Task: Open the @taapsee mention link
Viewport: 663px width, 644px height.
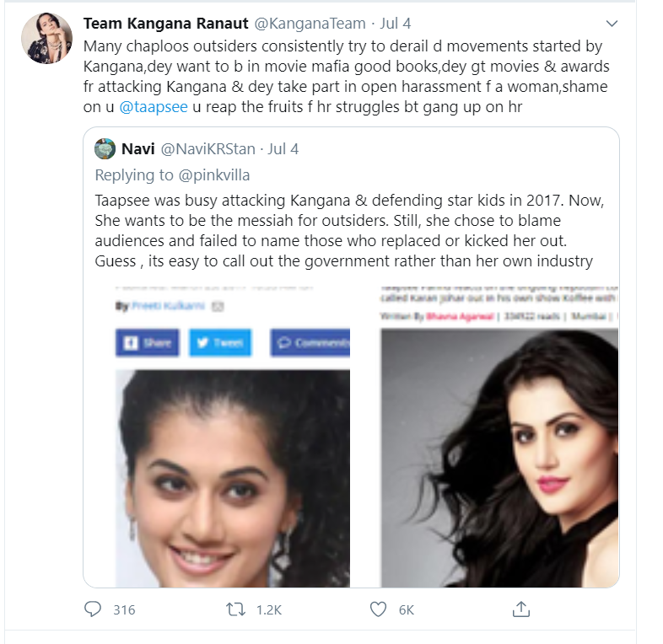Action: 154,107
